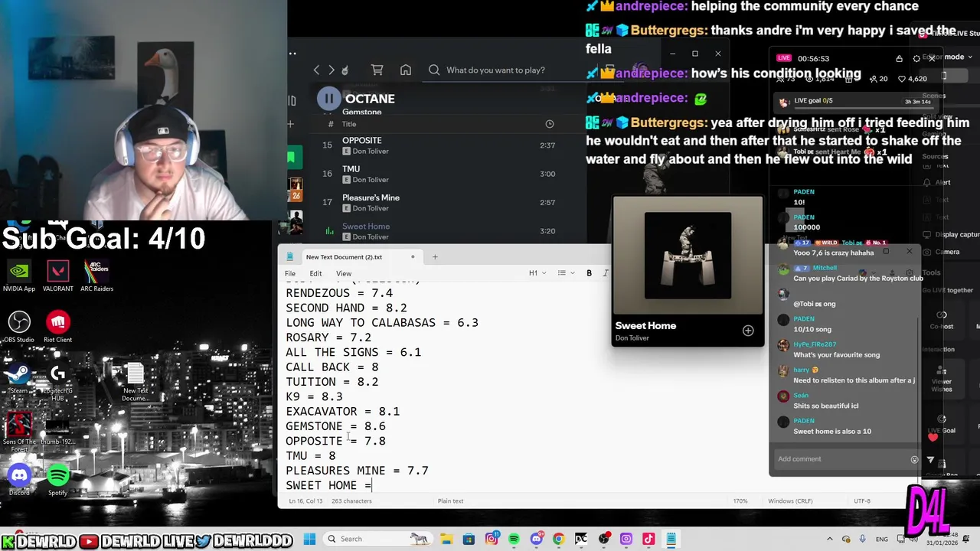This screenshot has width=980, height=551.
Task: Open NVIDIA App desktop shortcut
Action: pyautogui.click(x=19, y=277)
